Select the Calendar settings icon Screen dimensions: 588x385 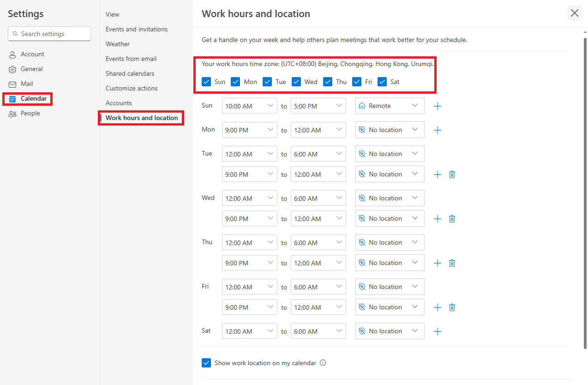(13, 98)
